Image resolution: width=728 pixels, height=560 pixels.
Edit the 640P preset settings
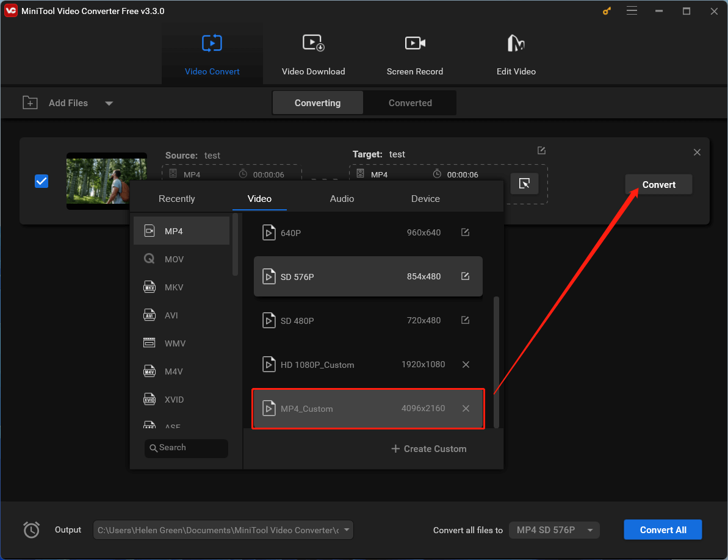(465, 232)
